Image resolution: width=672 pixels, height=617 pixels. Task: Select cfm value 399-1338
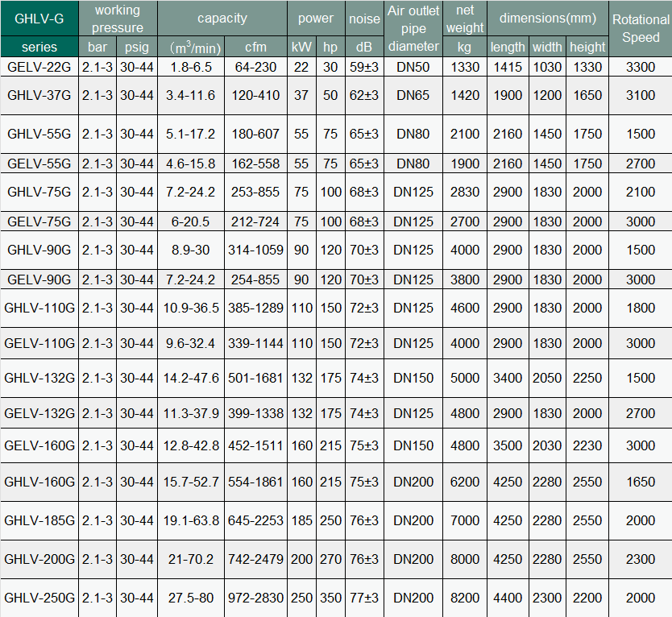click(x=255, y=413)
